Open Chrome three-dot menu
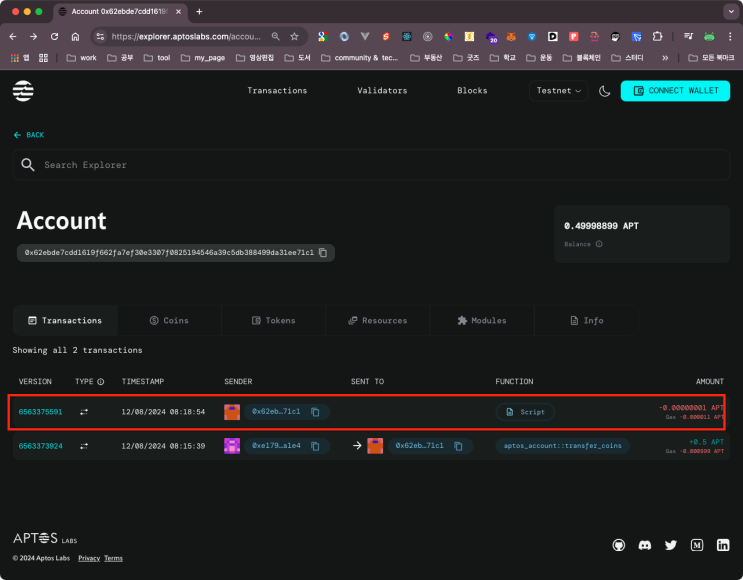The width and height of the screenshot is (743, 580). (730, 36)
